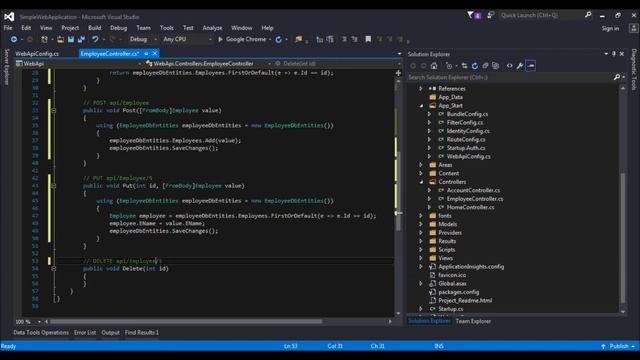Click the Quick Launch search field
The height and width of the screenshot is (360, 640).
(x=541, y=15)
